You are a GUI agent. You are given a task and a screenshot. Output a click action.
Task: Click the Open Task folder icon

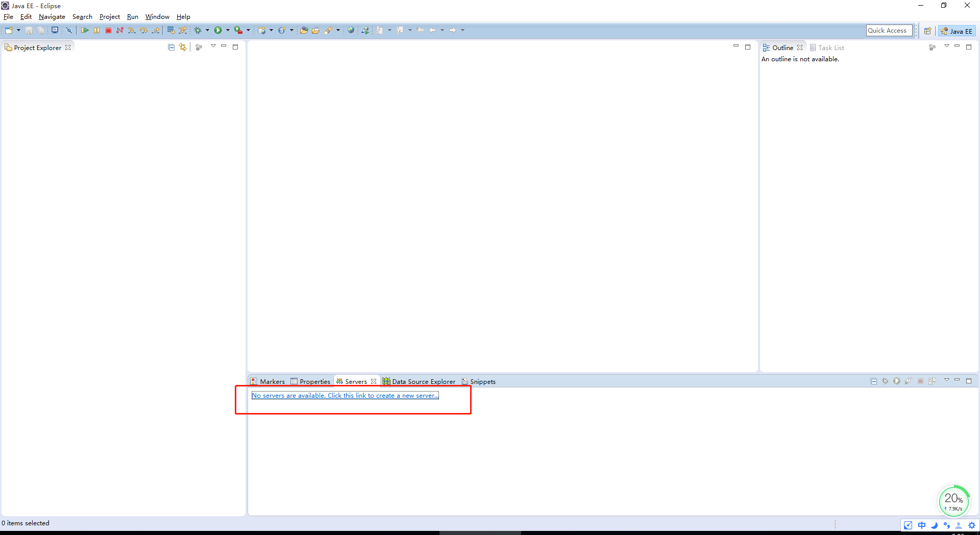pyautogui.click(x=315, y=30)
